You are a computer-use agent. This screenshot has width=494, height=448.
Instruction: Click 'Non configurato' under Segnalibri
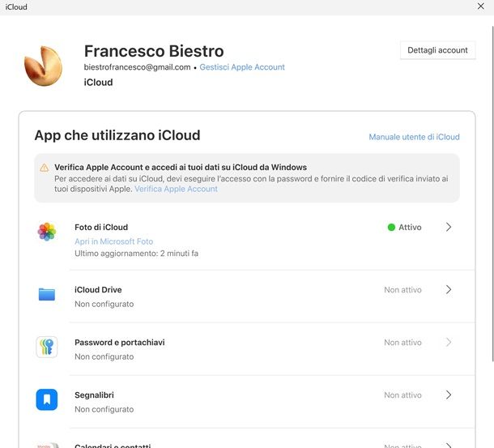104,410
